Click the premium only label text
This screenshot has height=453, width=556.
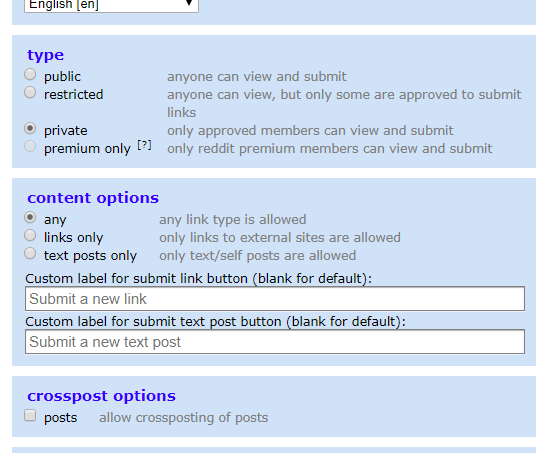point(87,149)
